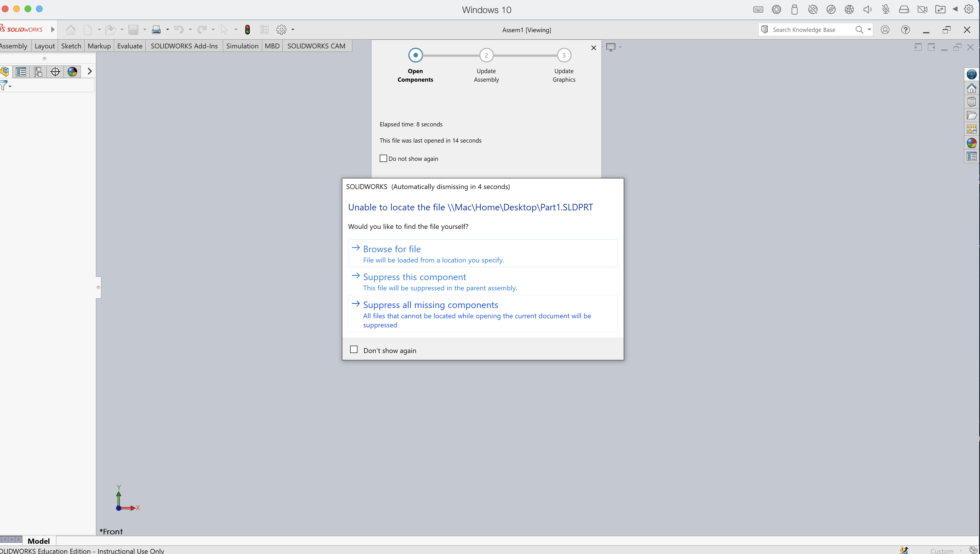Open the Options gear dropdown arrow
Image resolution: width=980 pixels, height=554 pixels.
(x=293, y=30)
